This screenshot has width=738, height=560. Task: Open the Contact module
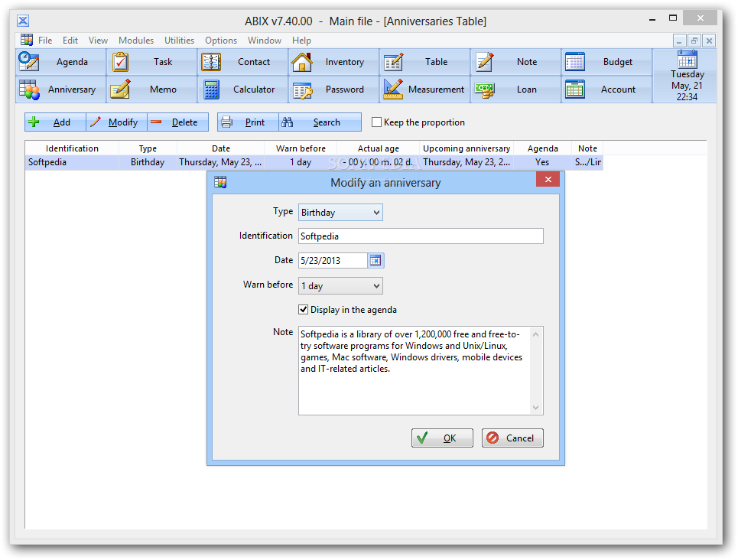tap(242, 62)
